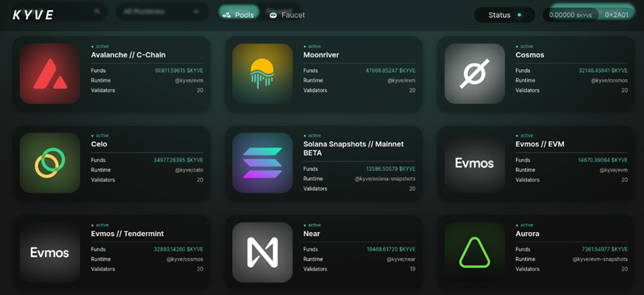The image size is (644, 295).
Task: Open the Status indicator button
Action: (504, 15)
